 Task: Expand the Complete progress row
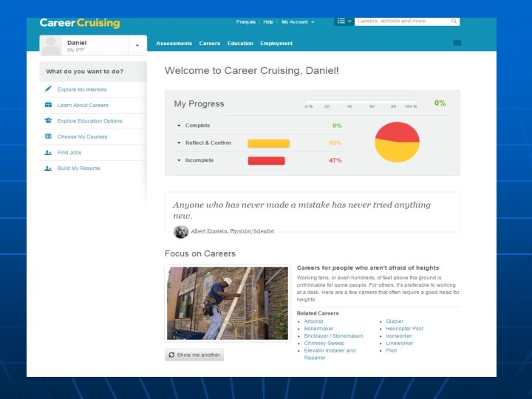point(179,126)
